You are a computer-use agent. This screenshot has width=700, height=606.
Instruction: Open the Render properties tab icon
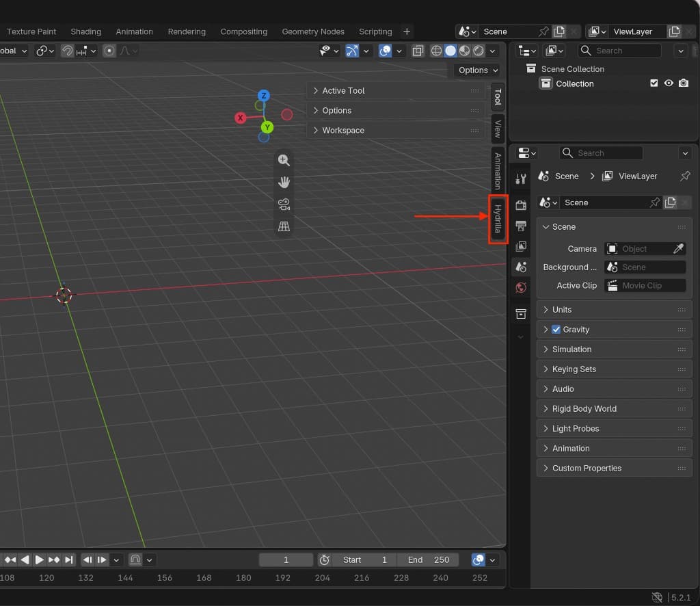coord(520,205)
